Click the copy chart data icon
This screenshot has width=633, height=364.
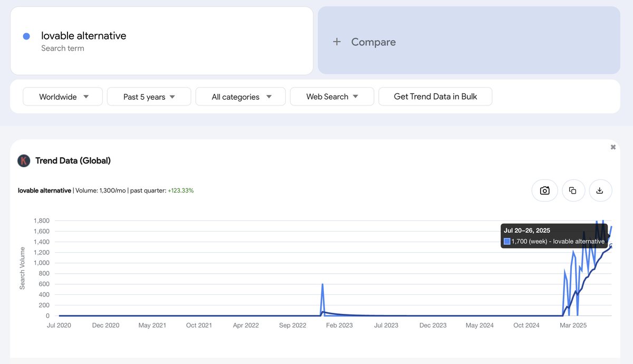tap(573, 190)
